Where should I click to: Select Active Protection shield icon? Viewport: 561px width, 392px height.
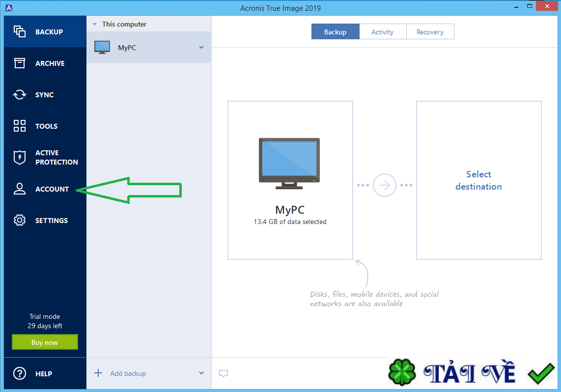tap(20, 157)
